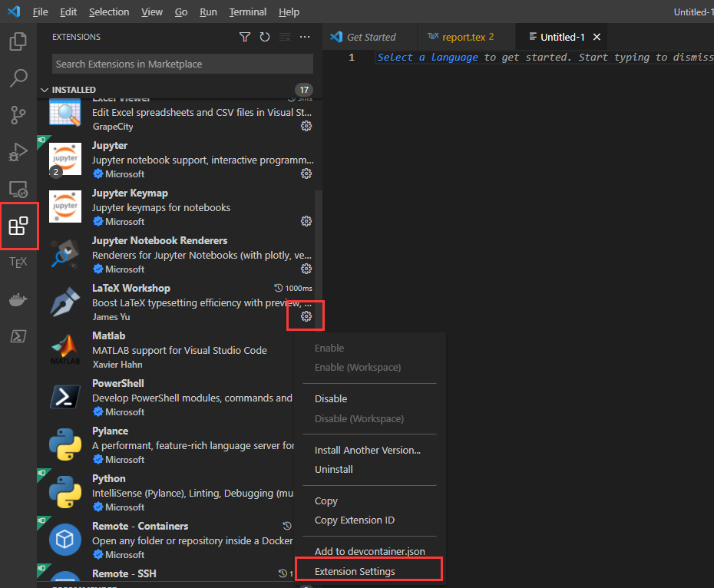Open the File menu
The height and width of the screenshot is (588, 714).
tap(40, 12)
